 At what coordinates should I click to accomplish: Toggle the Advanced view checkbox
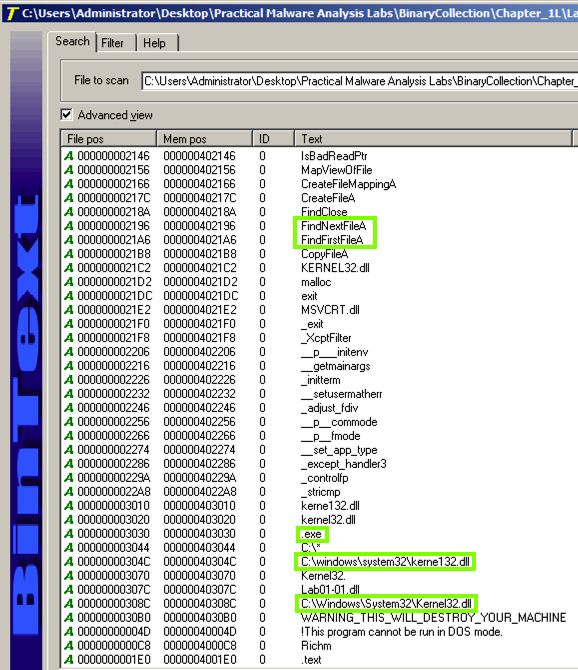click(x=66, y=115)
